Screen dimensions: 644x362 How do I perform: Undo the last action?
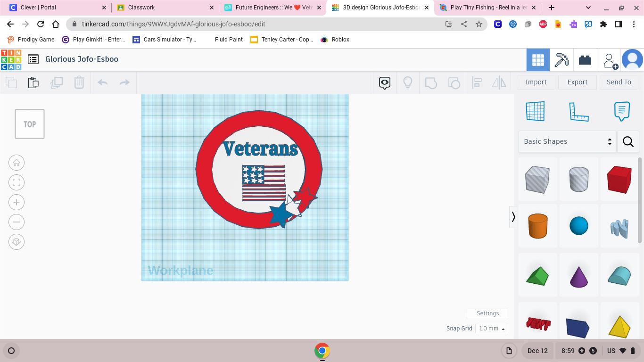[102, 82]
